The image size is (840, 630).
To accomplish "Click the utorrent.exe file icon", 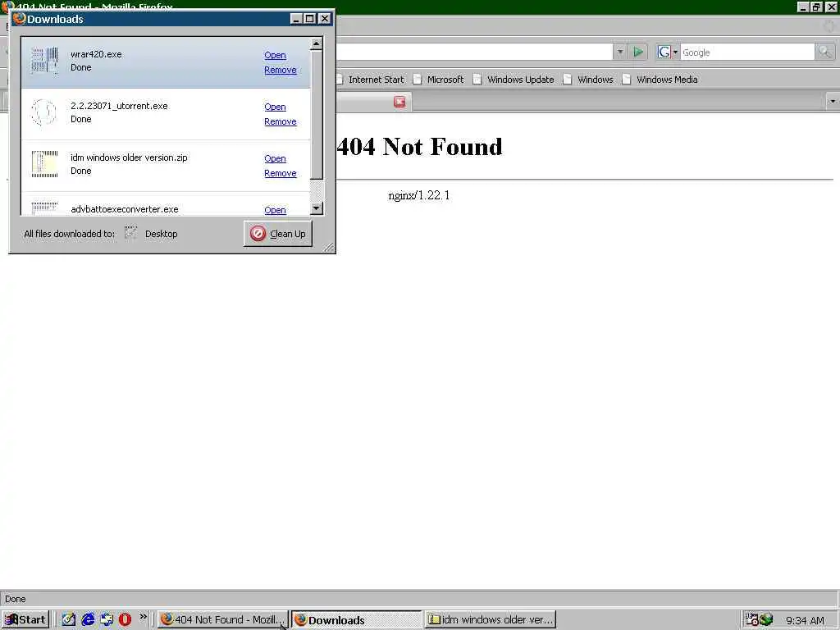I will pyautogui.click(x=44, y=112).
